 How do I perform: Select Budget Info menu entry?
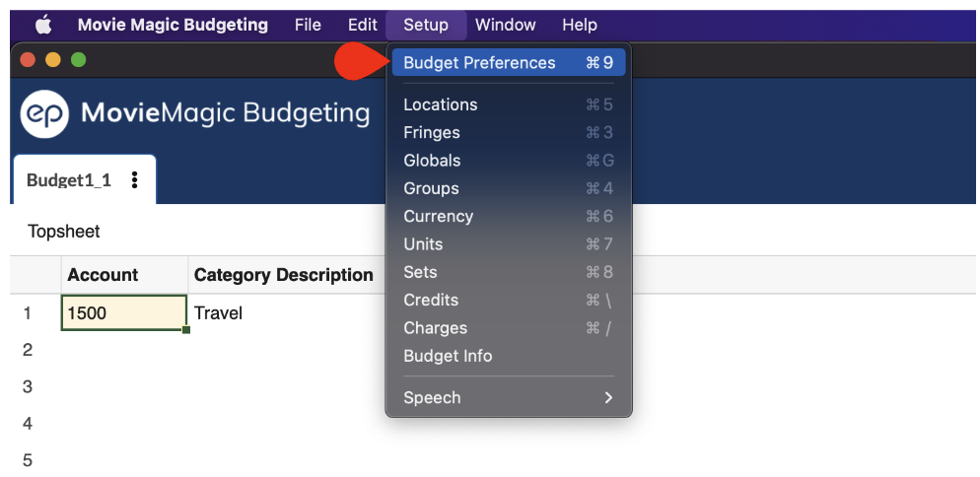[509, 356]
